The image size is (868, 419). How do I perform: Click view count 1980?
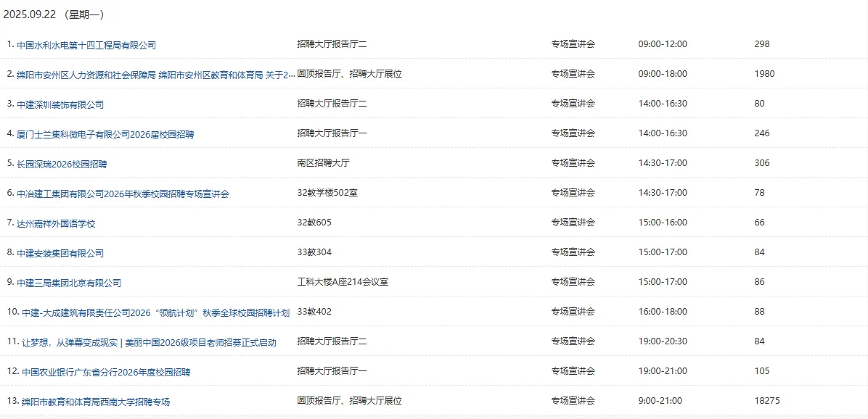764,73
